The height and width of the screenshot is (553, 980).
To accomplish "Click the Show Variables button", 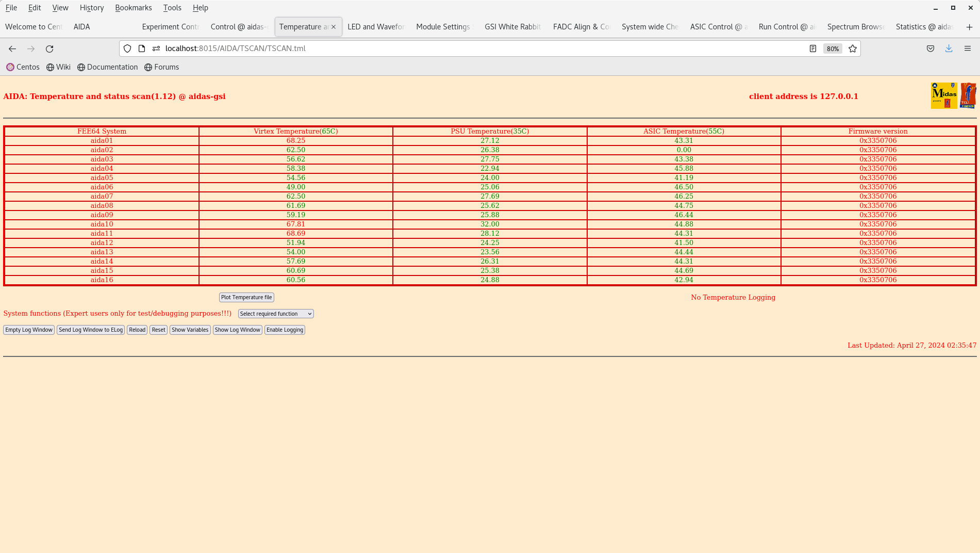I will 190,330.
